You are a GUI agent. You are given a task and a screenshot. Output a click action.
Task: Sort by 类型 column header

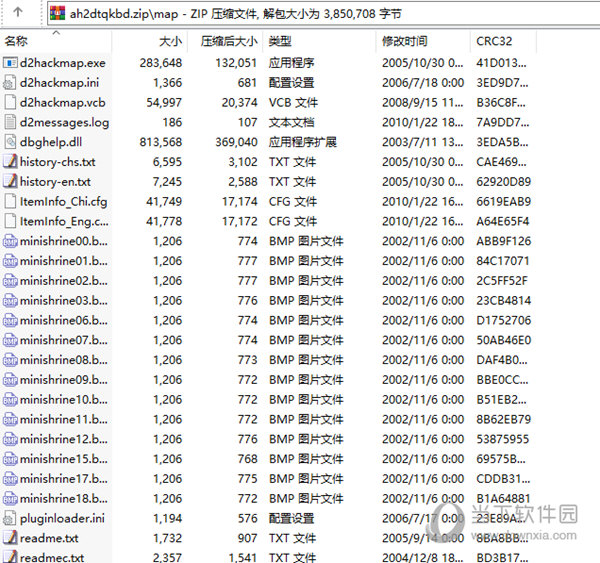pyautogui.click(x=280, y=41)
